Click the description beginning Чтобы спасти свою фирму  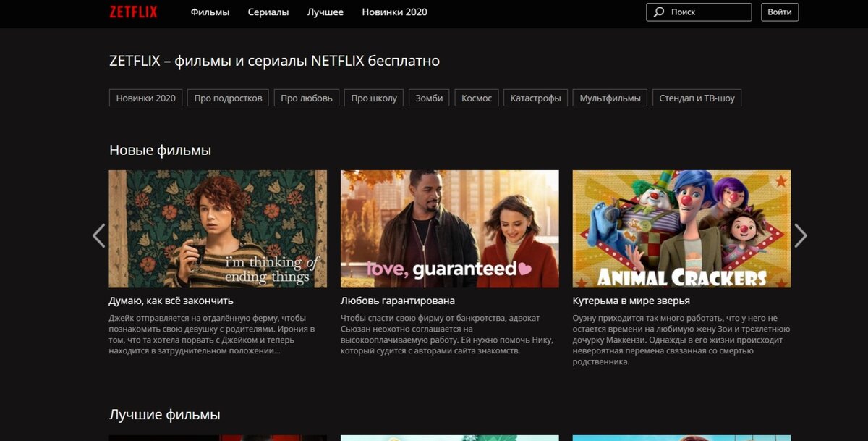pyautogui.click(x=447, y=335)
